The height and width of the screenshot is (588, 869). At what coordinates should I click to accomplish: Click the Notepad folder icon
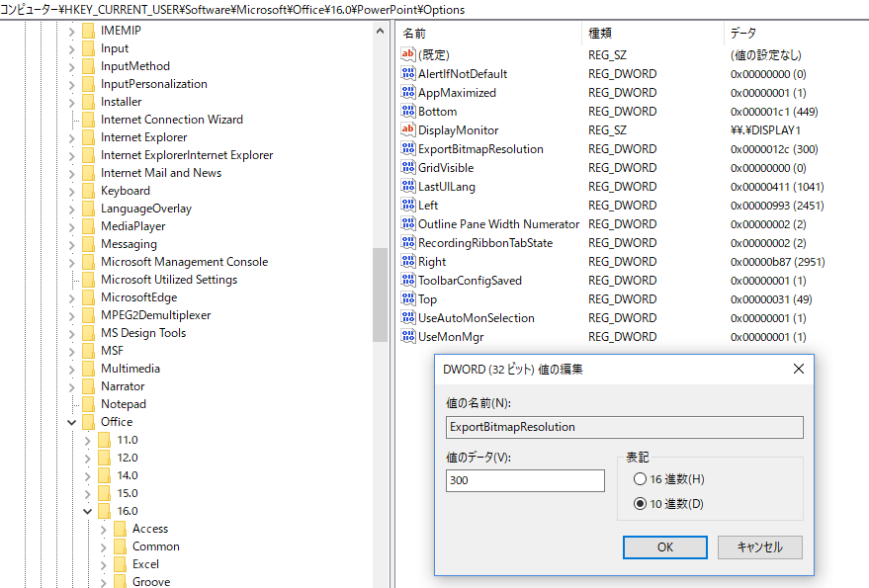[x=88, y=404]
